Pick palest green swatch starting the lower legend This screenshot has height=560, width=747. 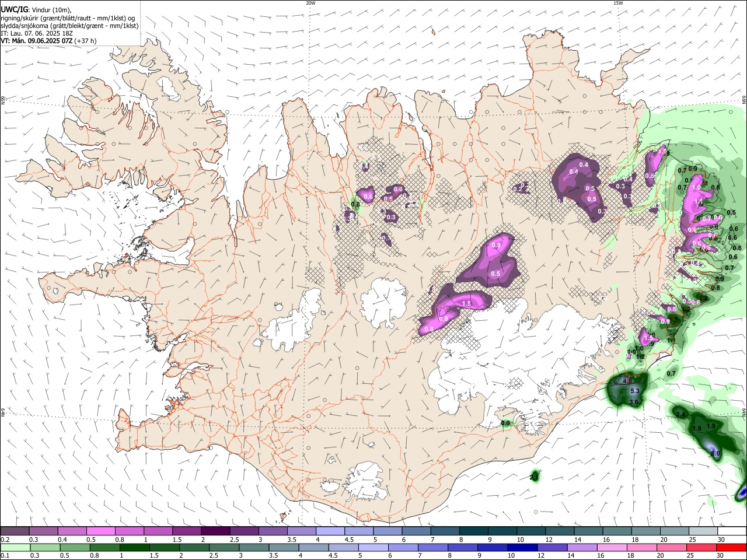pyautogui.click(x=15, y=548)
